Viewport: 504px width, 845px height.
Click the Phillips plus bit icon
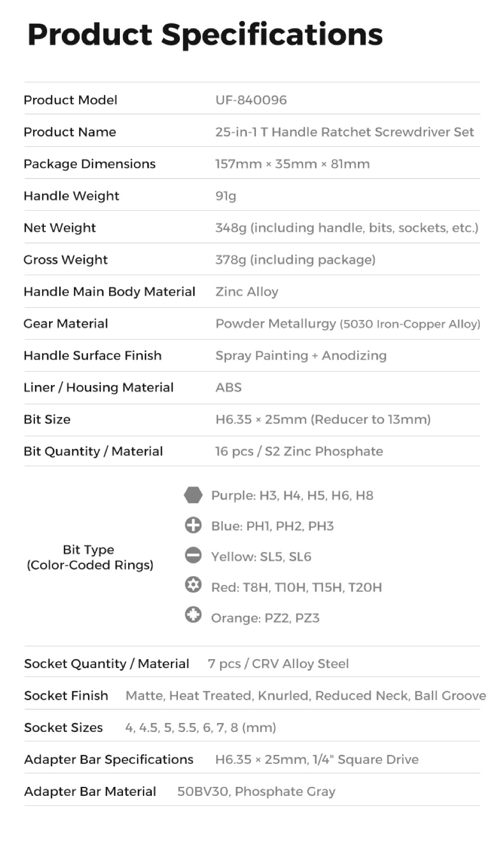pyautogui.click(x=193, y=525)
